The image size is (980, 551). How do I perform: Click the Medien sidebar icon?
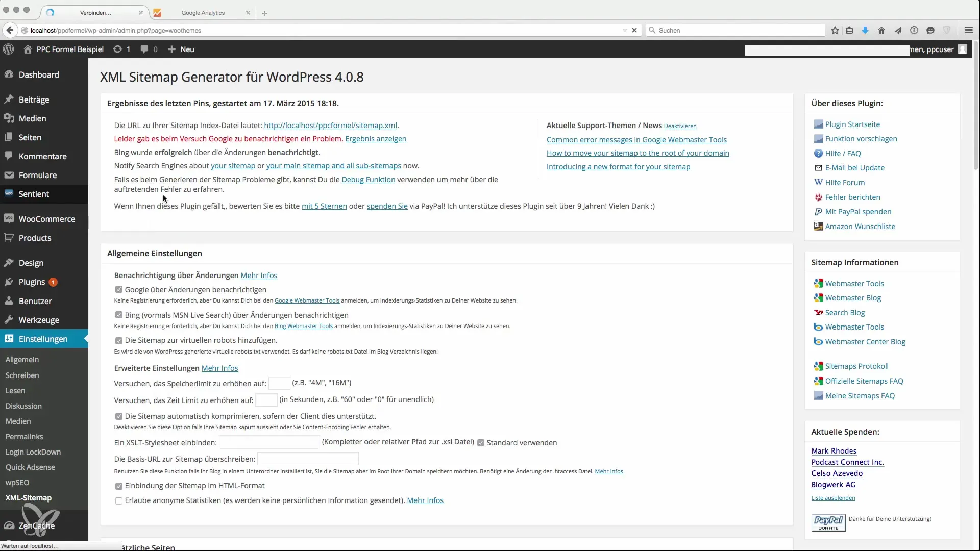click(x=9, y=118)
